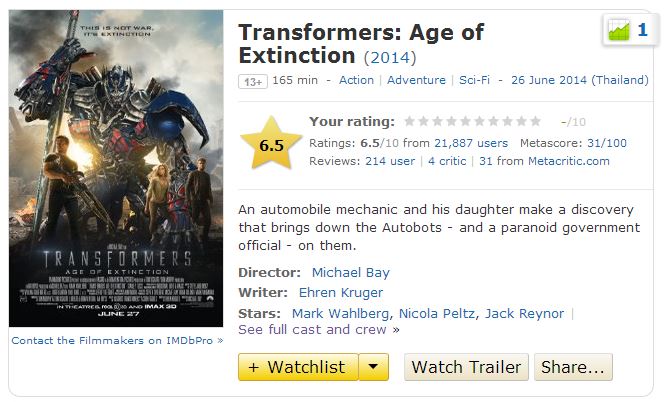
Task: Click the 13+ certificate badge
Action: click(252, 81)
